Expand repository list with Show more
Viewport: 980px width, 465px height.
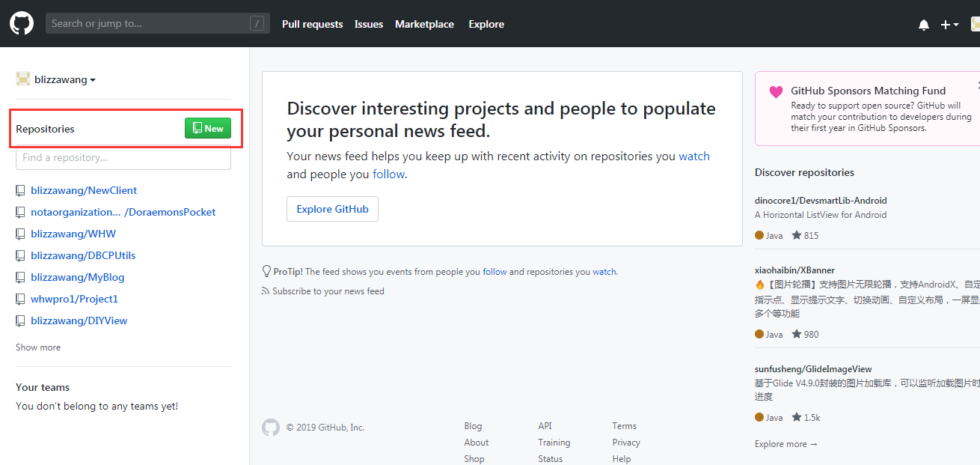[x=38, y=347]
